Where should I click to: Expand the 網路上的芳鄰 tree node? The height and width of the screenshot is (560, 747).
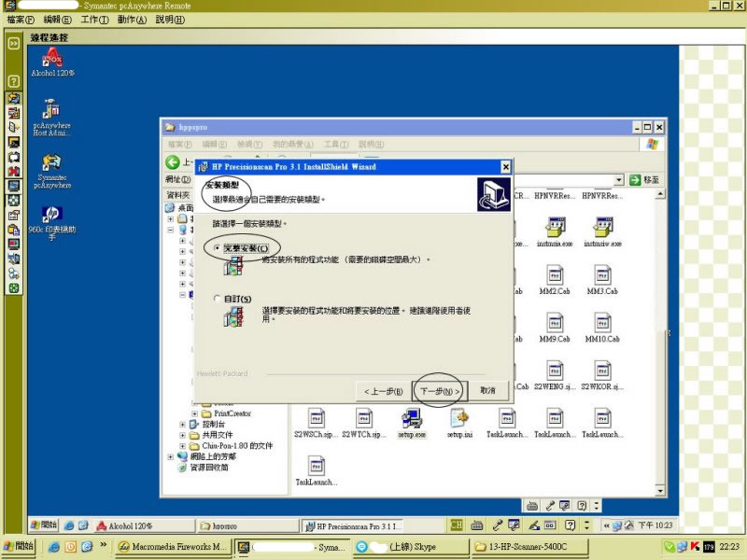(171, 456)
